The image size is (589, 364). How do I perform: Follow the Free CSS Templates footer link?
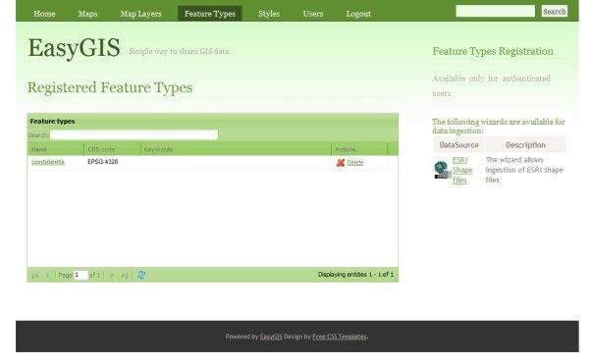click(x=340, y=337)
